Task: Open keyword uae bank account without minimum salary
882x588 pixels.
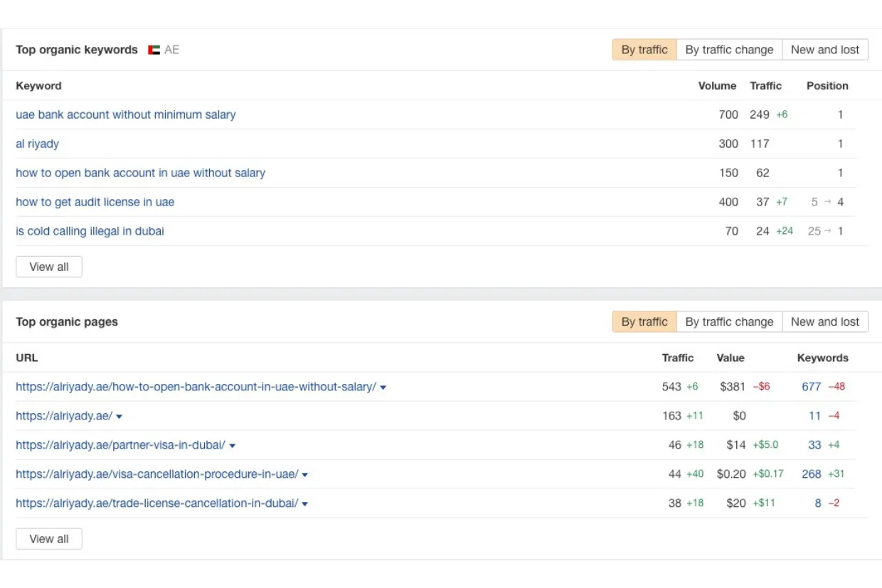Action: 126,114
